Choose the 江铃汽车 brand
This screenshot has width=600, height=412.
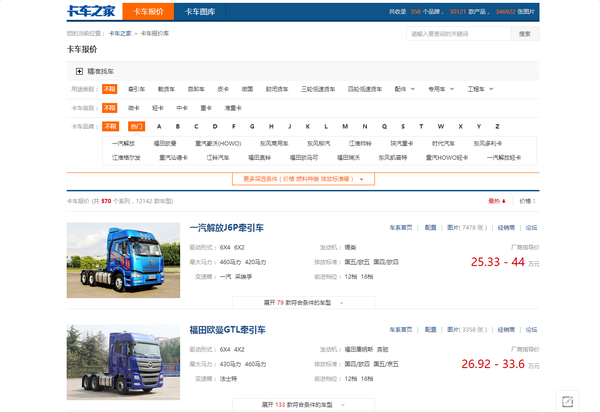pos(218,158)
